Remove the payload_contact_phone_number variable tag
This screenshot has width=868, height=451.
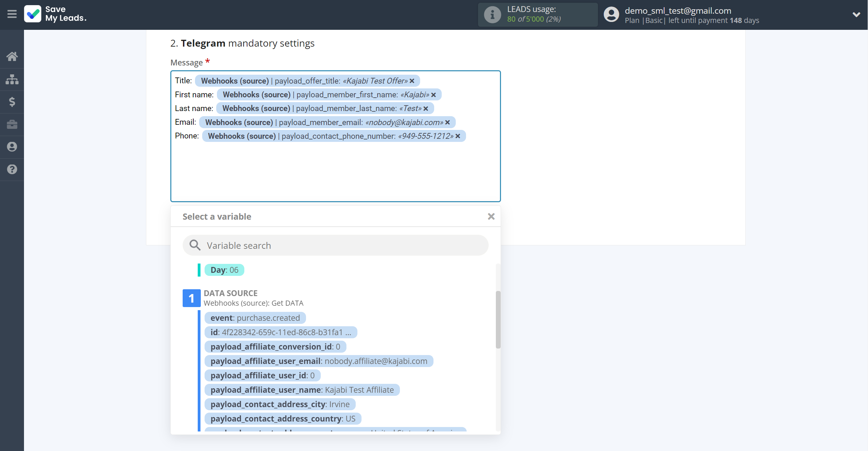(x=458, y=136)
